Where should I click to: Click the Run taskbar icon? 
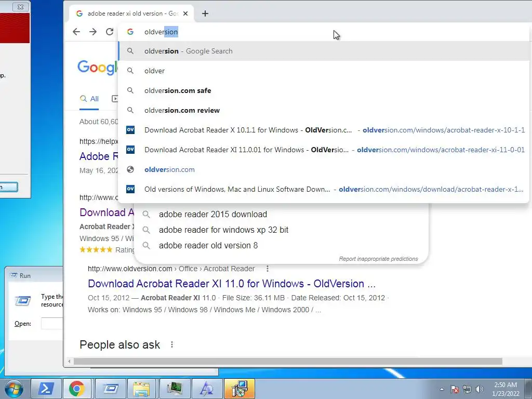[x=111, y=389]
